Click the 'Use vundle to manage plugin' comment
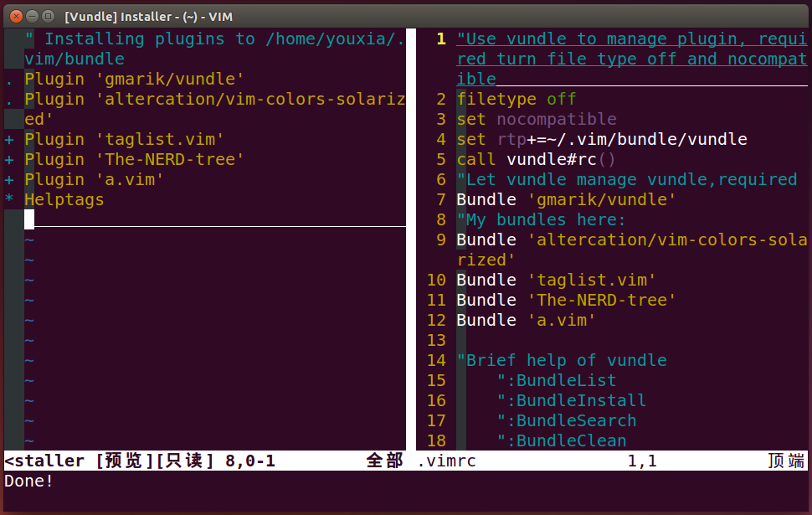The height and width of the screenshot is (515, 812). point(632,59)
